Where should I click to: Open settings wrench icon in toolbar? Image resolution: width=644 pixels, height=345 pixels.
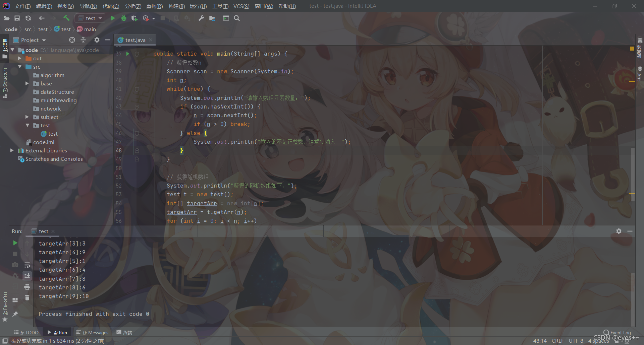point(201,18)
